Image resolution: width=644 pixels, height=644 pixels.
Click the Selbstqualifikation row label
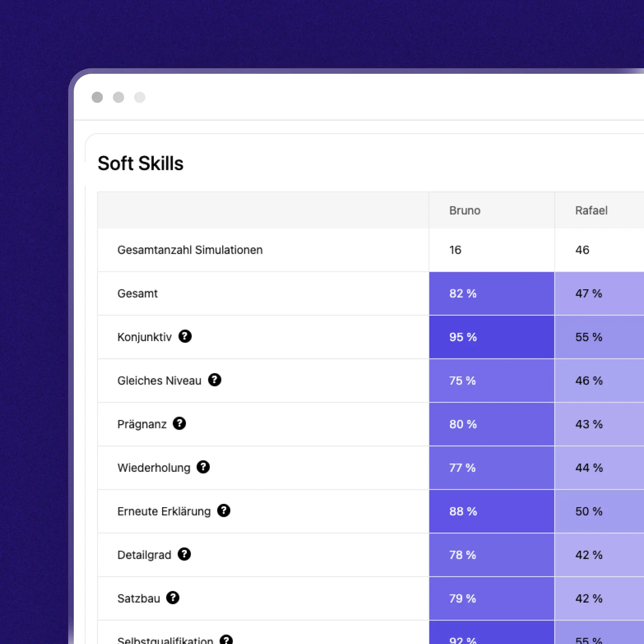pyautogui.click(x=165, y=640)
